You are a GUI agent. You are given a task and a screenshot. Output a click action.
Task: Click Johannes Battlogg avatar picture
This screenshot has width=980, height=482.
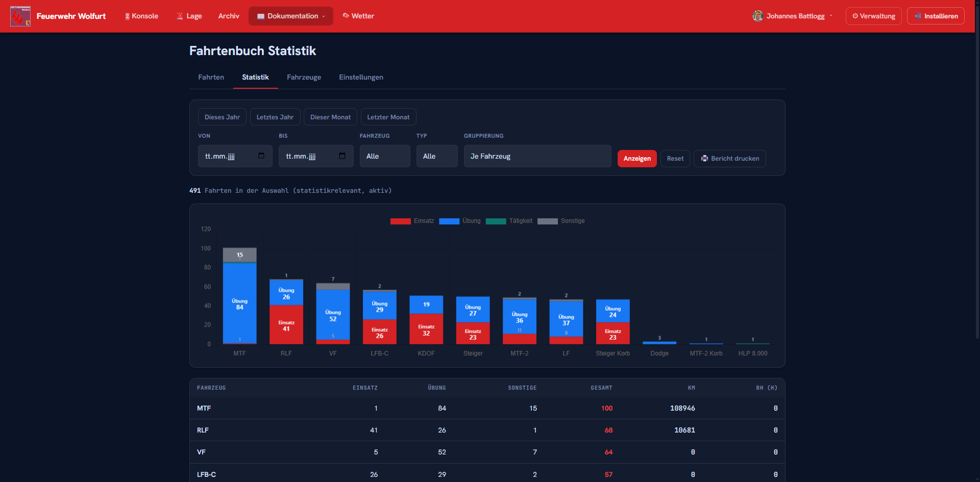(x=757, y=16)
